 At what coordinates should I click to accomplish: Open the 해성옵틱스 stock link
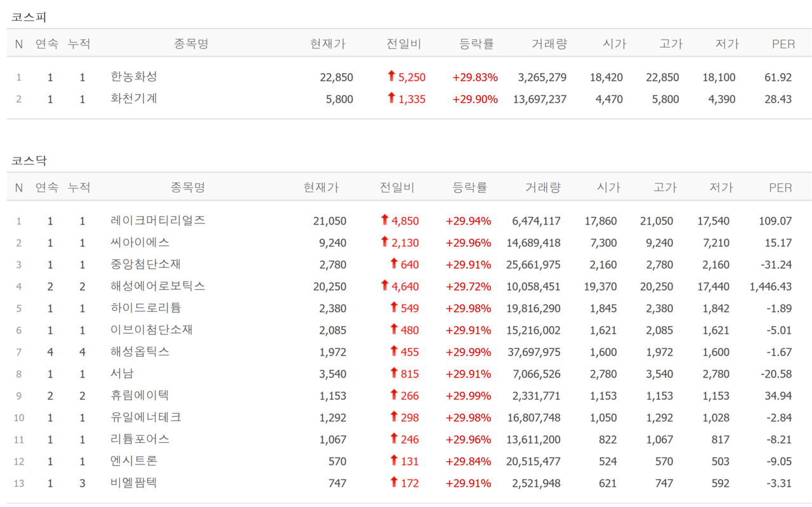click(x=140, y=352)
